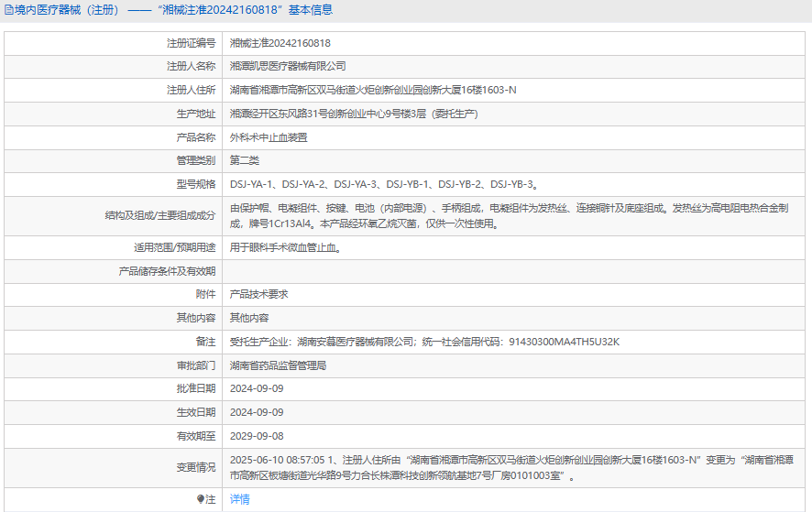Click the 变更情况 label
The image size is (812, 512).
[x=196, y=467]
